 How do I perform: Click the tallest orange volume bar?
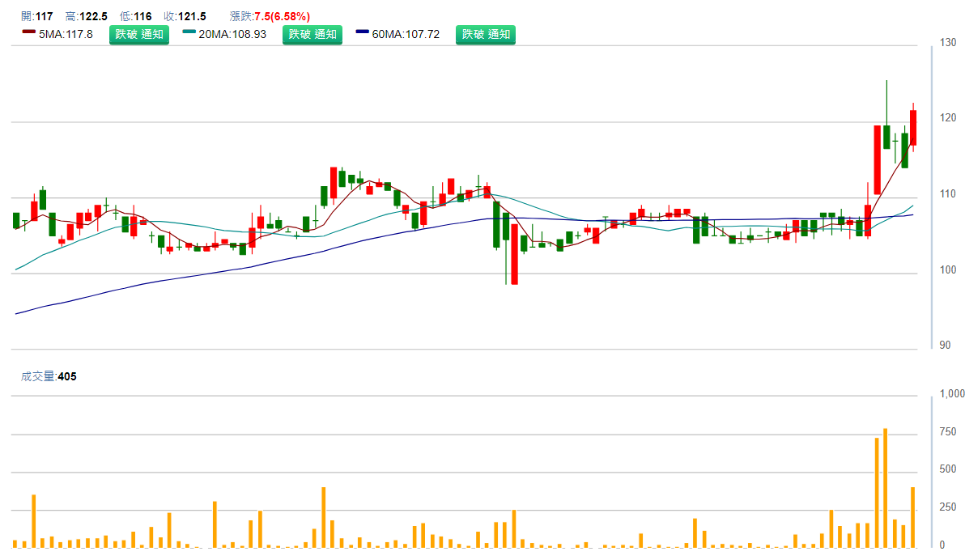[886, 488]
